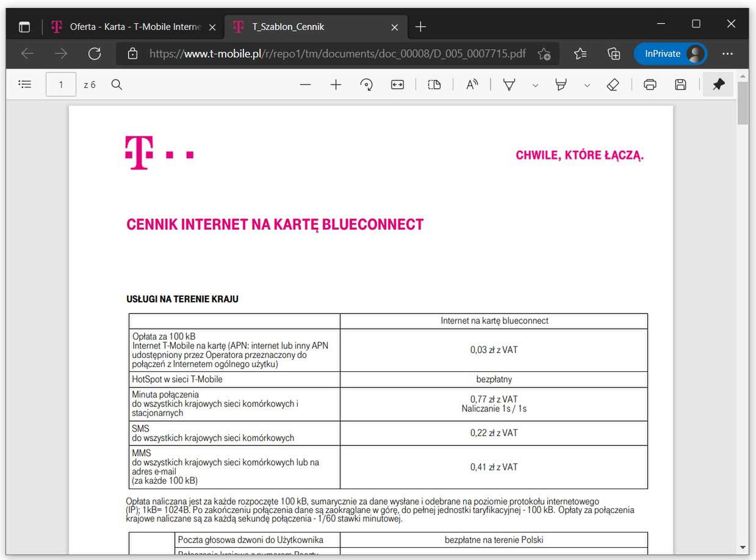Click the bezpłatne na terenie Polski cell
756x560 pixels.
point(494,540)
